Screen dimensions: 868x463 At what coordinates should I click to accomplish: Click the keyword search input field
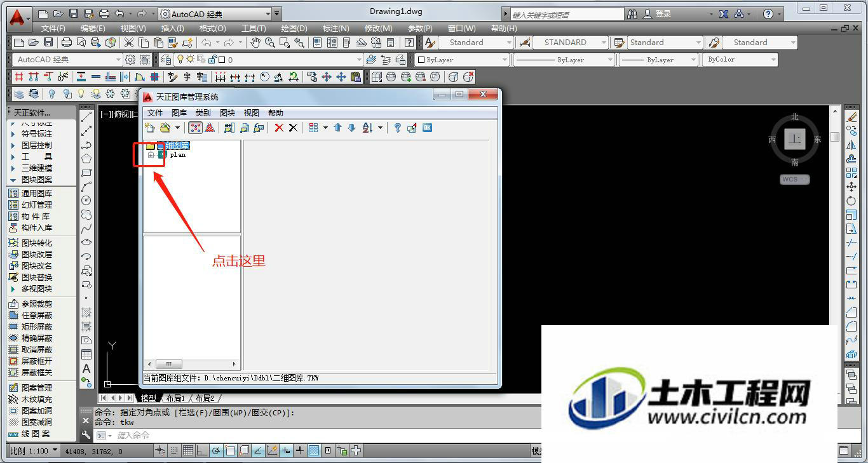(567, 14)
